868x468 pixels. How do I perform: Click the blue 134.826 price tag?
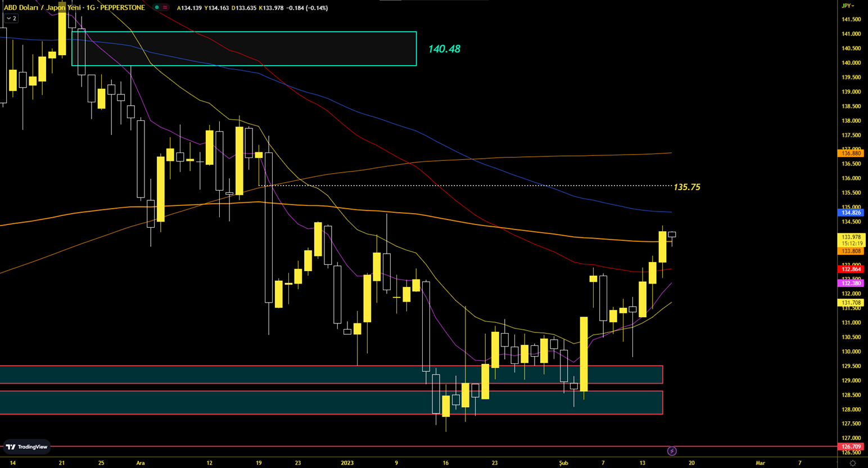tap(851, 213)
